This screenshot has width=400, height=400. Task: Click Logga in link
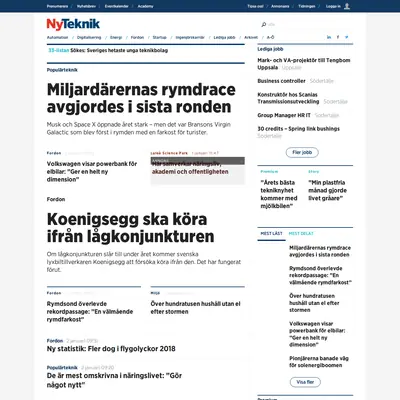pos(333,6)
